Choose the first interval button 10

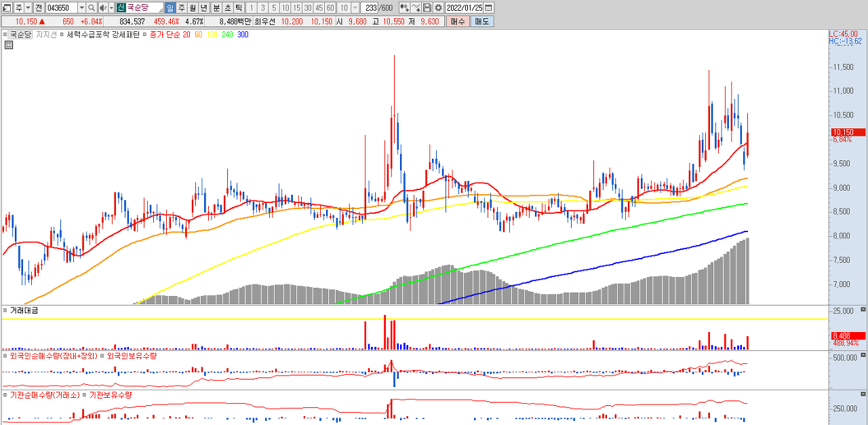[285, 7]
